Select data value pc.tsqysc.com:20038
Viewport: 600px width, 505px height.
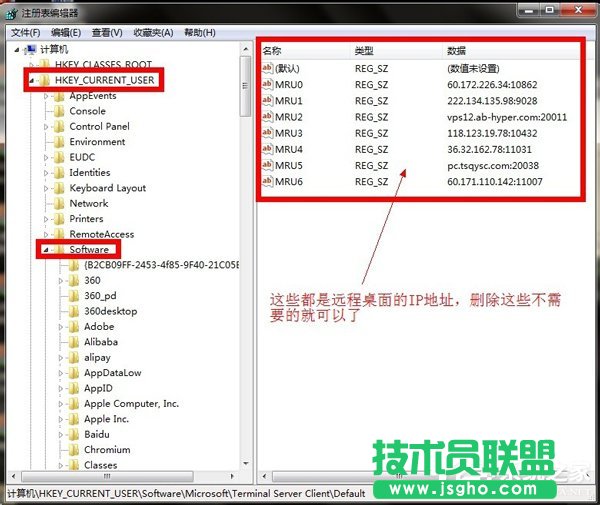click(x=493, y=166)
